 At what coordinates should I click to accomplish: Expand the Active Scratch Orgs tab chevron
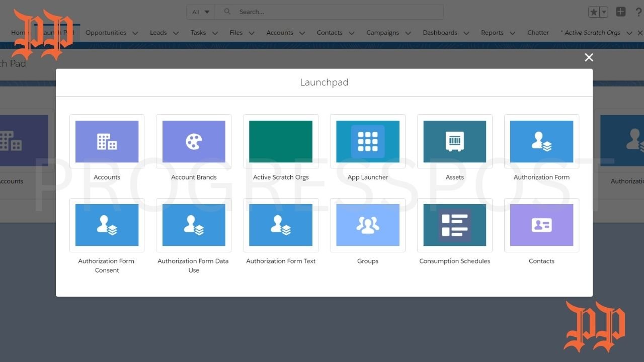(x=629, y=33)
